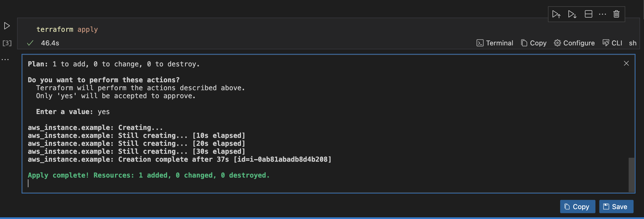Click the '[20s elapsed]' creating line
This screenshot has width=644, height=219.
pyautogui.click(x=136, y=144)
